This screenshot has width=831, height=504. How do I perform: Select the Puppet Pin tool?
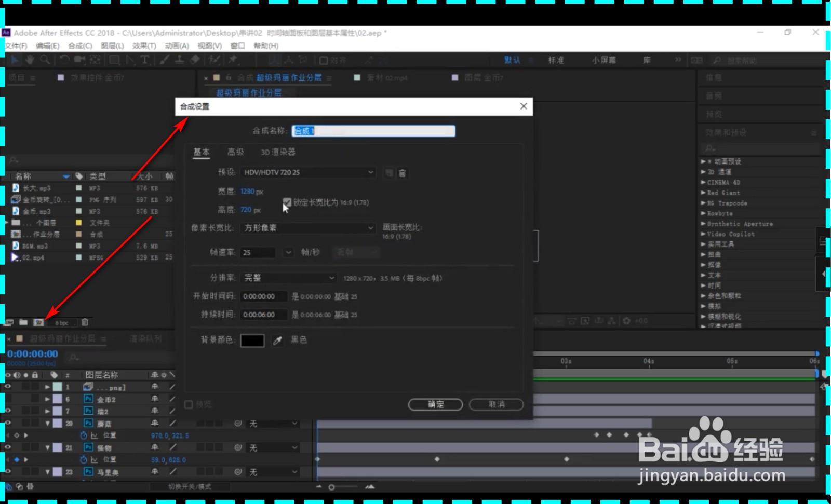[233, 60]
